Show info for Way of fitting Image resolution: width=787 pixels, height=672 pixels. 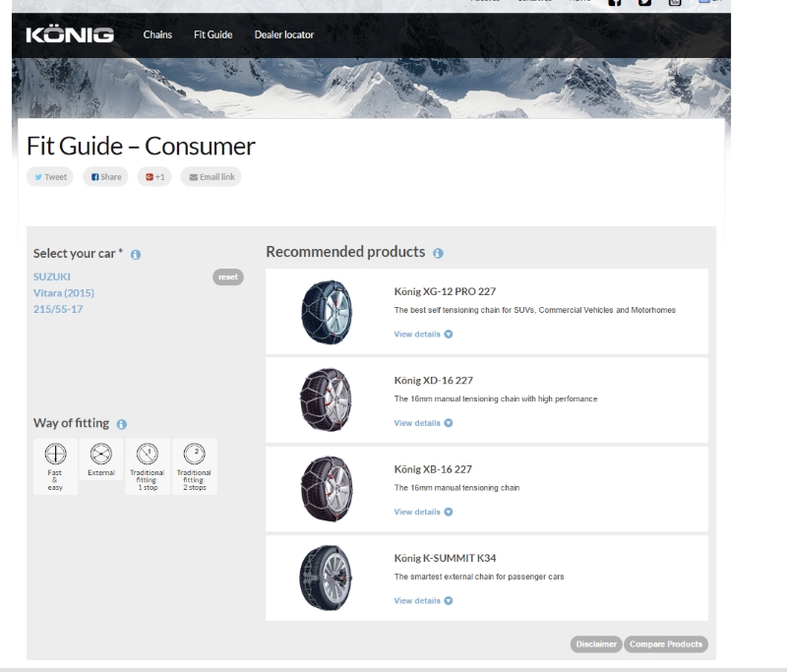point(121,424)
